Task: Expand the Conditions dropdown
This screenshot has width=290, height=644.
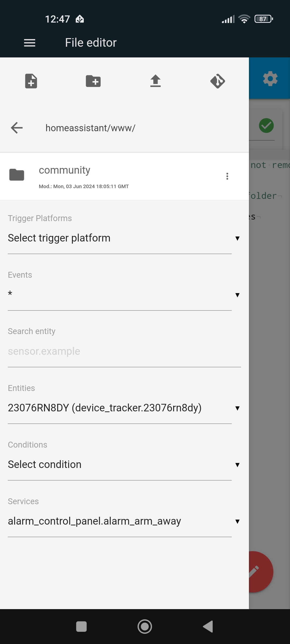Action: [x=124, y=464]
